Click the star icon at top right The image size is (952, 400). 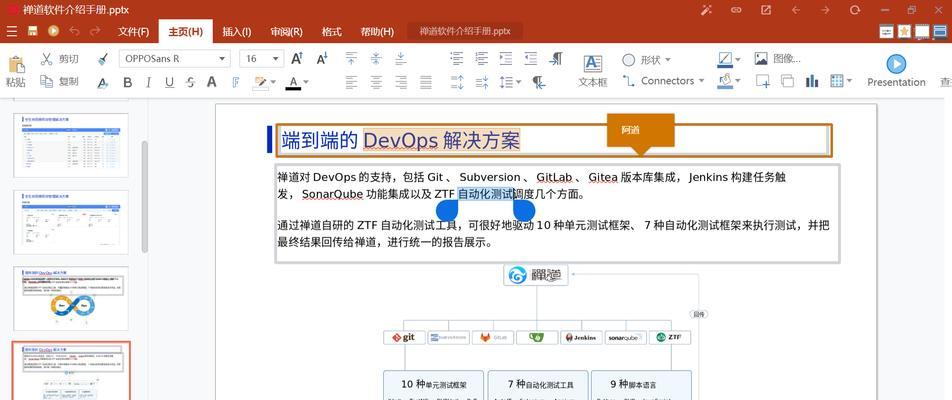(905, 31)
